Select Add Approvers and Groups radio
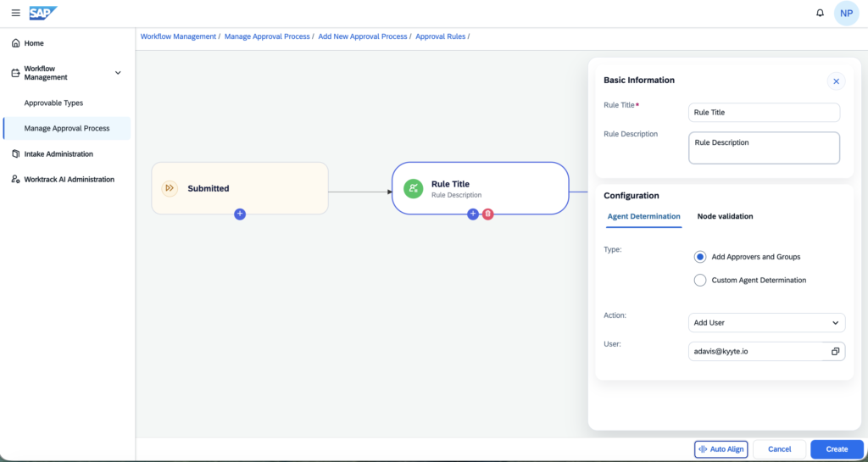The height and width of the screenshot is (462, 868). 699,257
